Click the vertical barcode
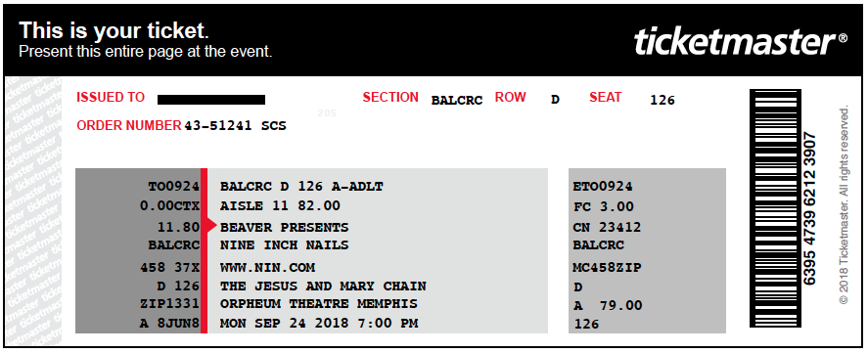 point(775,208)
